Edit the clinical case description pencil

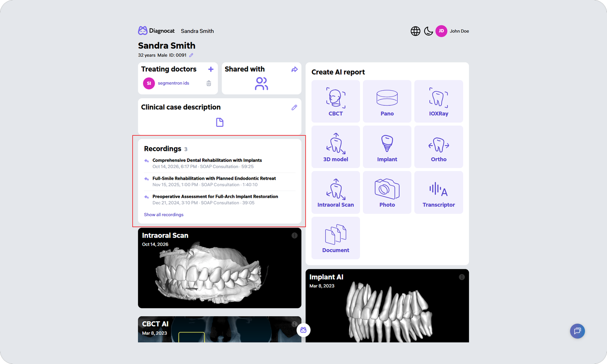pos(294,107)
